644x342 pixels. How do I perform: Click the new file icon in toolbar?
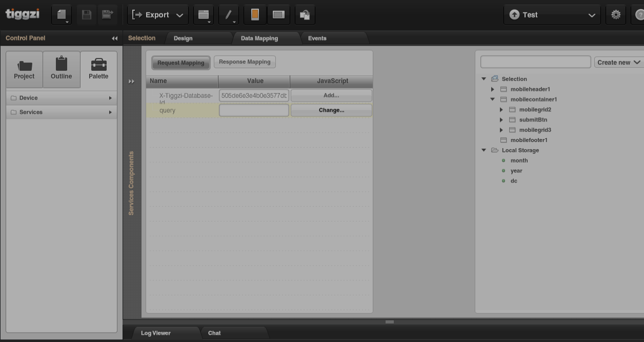pos(62,15)
